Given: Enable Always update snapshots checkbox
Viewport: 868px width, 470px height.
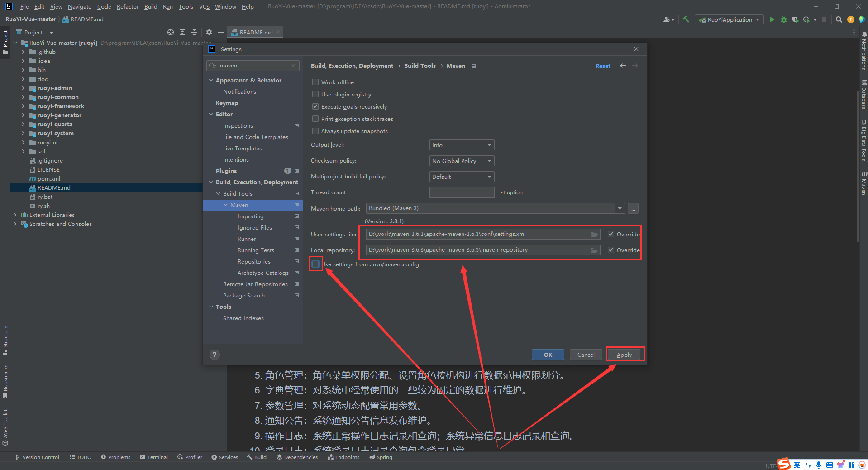Looking at the screenshot, I should click(x=315, y=131).
